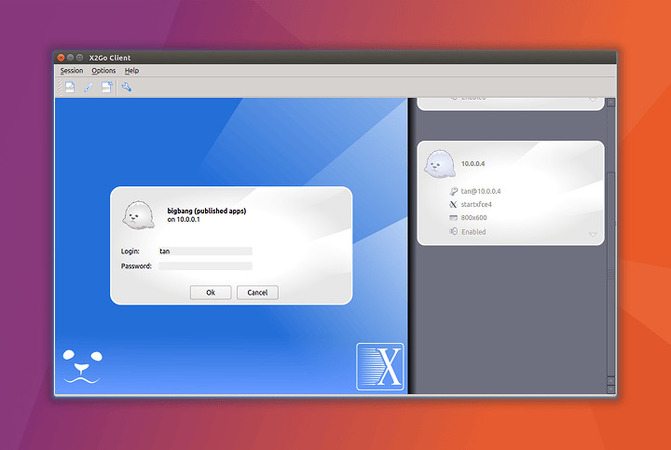
Task: Click the scrollbar down arrow in session list
Action: pyautogui.click(x=611, y=389)
